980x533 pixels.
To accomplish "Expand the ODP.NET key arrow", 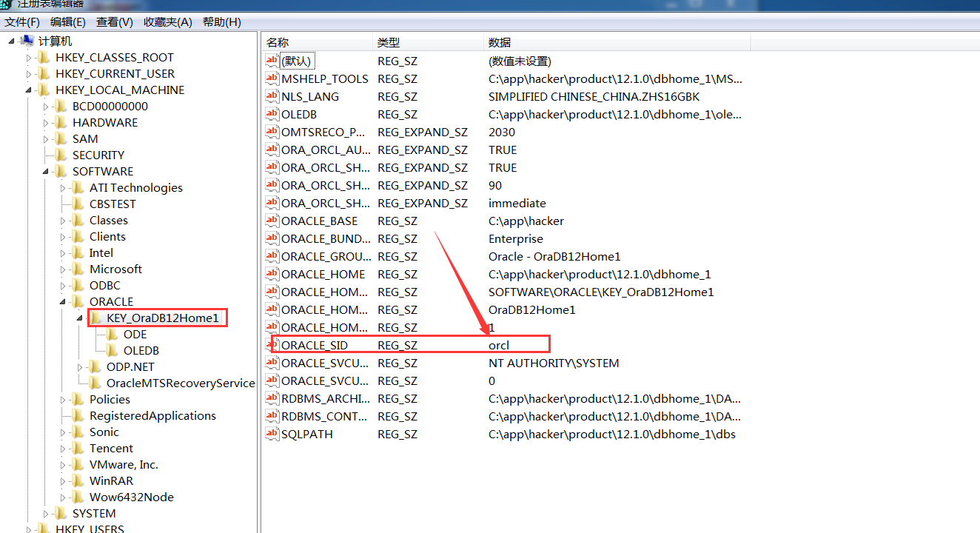I will pos(80,367).
